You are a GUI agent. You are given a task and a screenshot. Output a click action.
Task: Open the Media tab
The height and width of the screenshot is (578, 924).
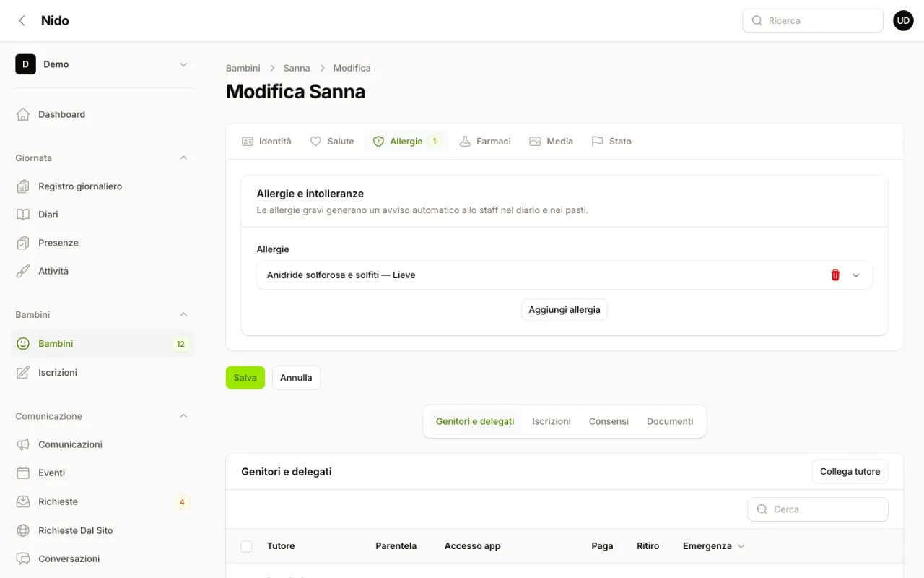(551, 142)
